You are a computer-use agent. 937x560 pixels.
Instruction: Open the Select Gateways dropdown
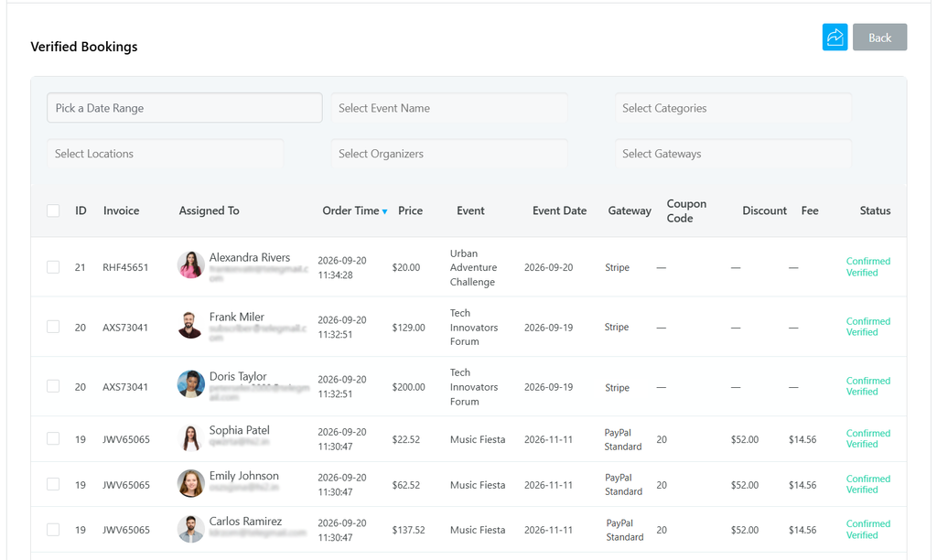click(x=733, y=154)
